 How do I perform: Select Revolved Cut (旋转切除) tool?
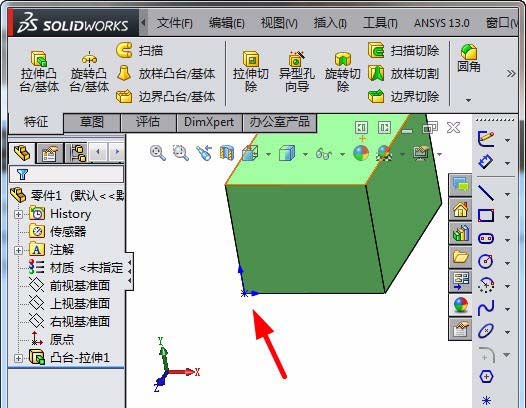(x=343, y=71)
